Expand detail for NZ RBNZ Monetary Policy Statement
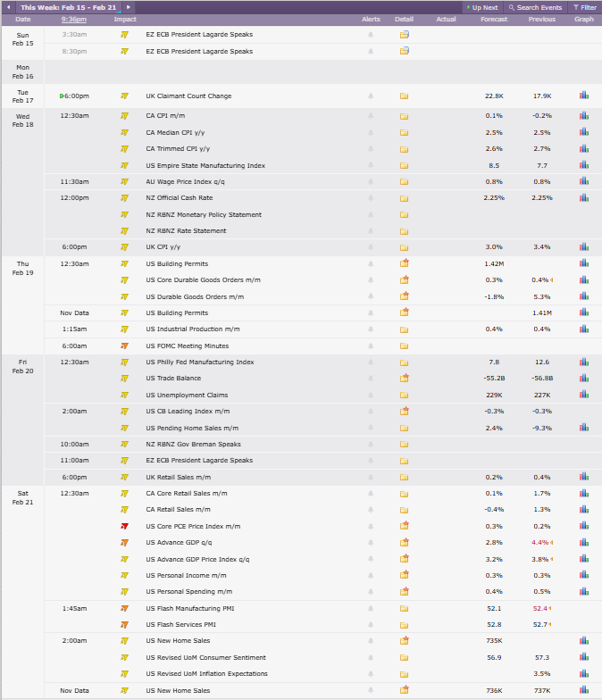The height and width of the screenshot is (700, 602). [404, 214]
